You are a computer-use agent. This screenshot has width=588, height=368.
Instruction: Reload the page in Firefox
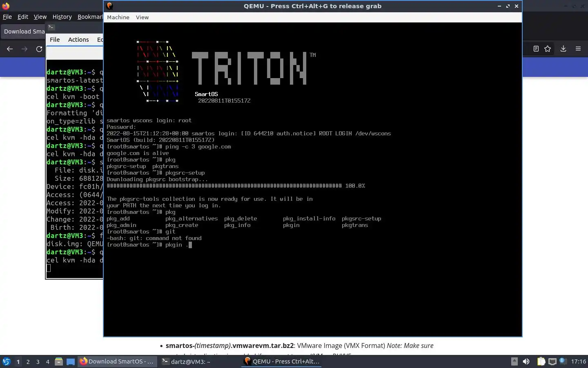39,49
